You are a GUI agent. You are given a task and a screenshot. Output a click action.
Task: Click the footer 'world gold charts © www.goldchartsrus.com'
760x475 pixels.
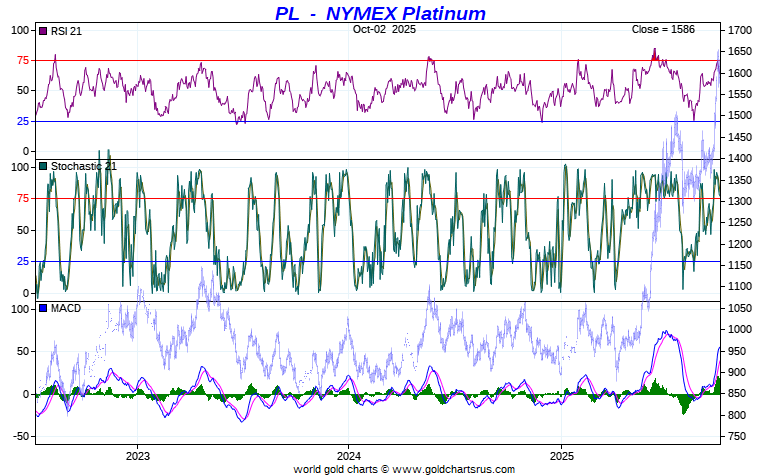[x=404, y=469]
